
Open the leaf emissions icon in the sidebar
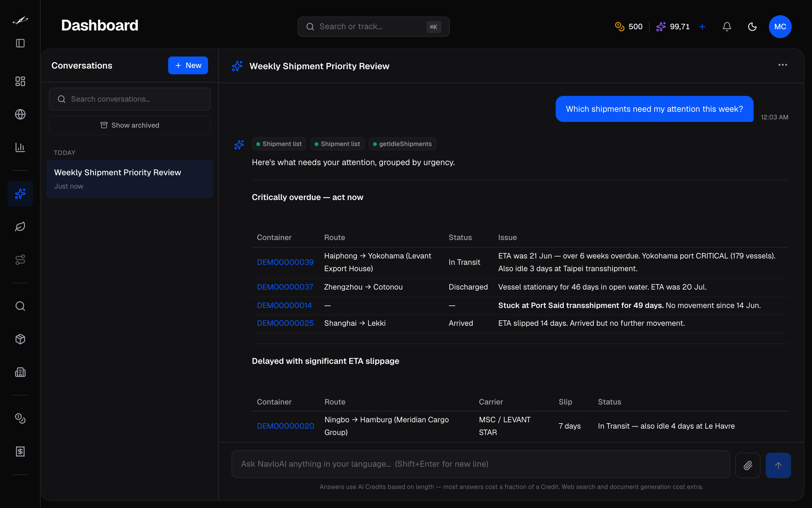coord(20,226)
